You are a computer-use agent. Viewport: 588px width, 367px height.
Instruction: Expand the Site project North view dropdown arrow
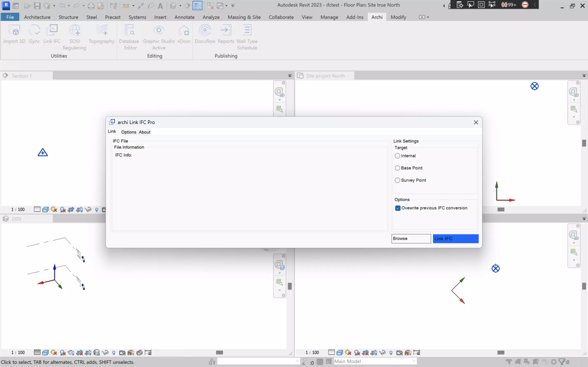(584, 76)
